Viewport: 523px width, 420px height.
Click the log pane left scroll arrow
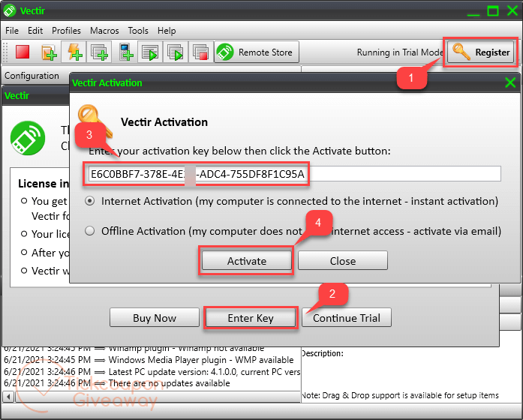pyautogui.click(x=8, y=397)
